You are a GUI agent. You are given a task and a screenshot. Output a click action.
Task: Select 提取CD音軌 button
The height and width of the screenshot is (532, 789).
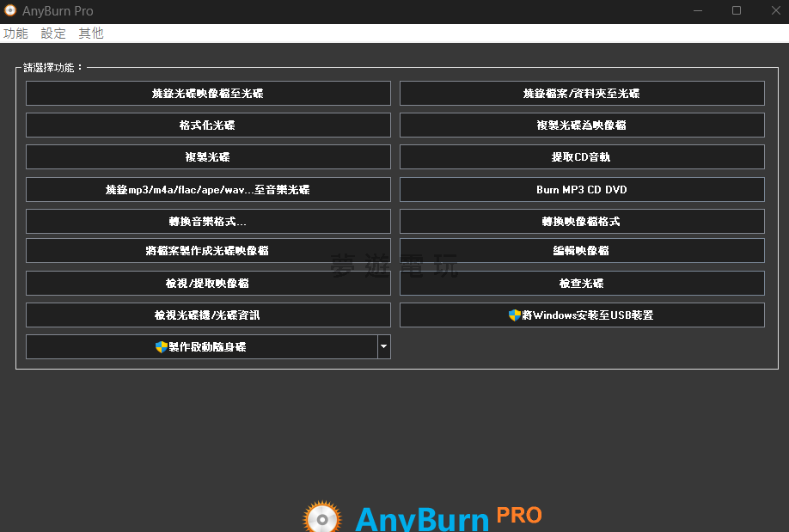click(x=582, y=157)
